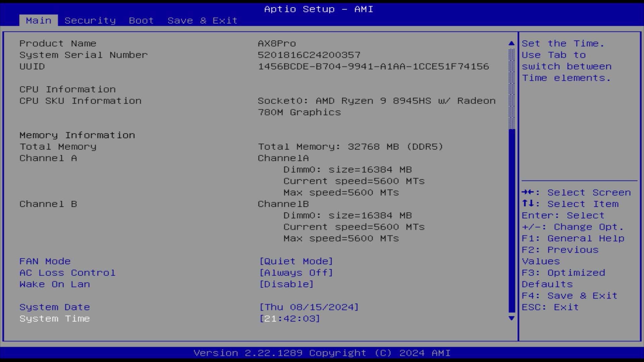Select the Main tab
The width and height of the screenshot is (644, 362).
coord(39,20)
